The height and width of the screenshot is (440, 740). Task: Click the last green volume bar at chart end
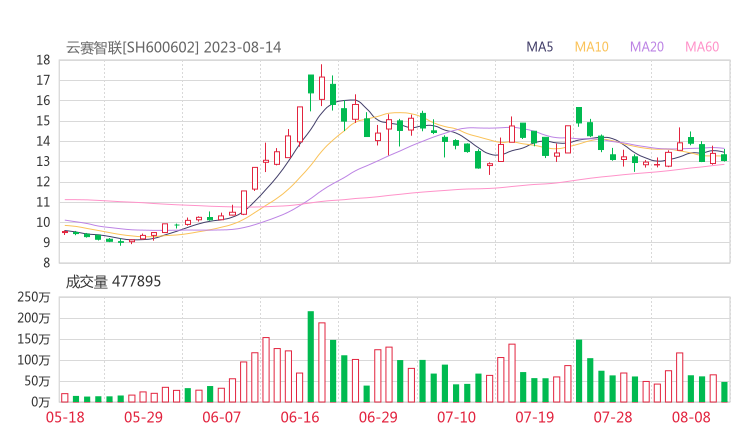point(724,392)
